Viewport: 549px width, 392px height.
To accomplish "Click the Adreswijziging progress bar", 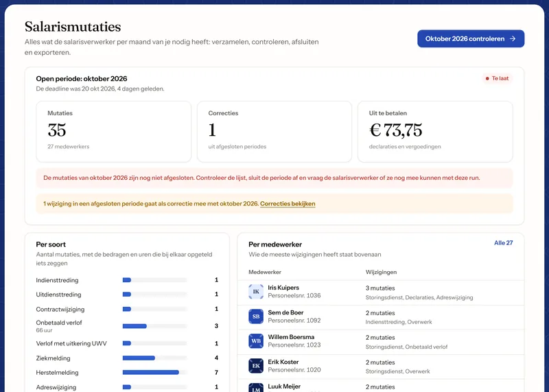I will coord(155,387).
